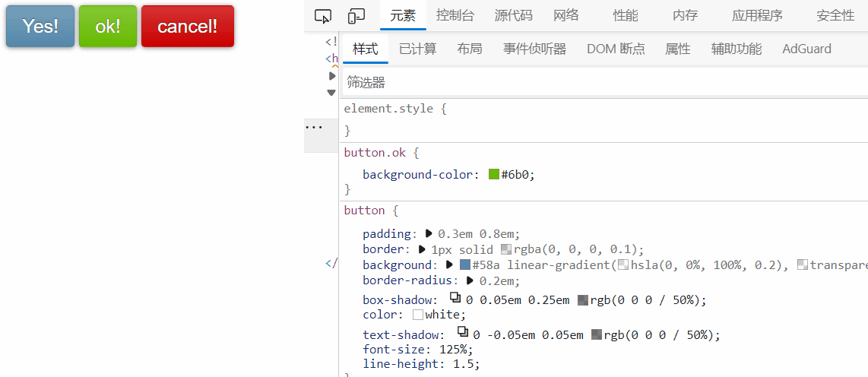This screenshot has height=377, width=868.
Task: Open the AdGuard sub-tab
Action: (x=806, y=49)
